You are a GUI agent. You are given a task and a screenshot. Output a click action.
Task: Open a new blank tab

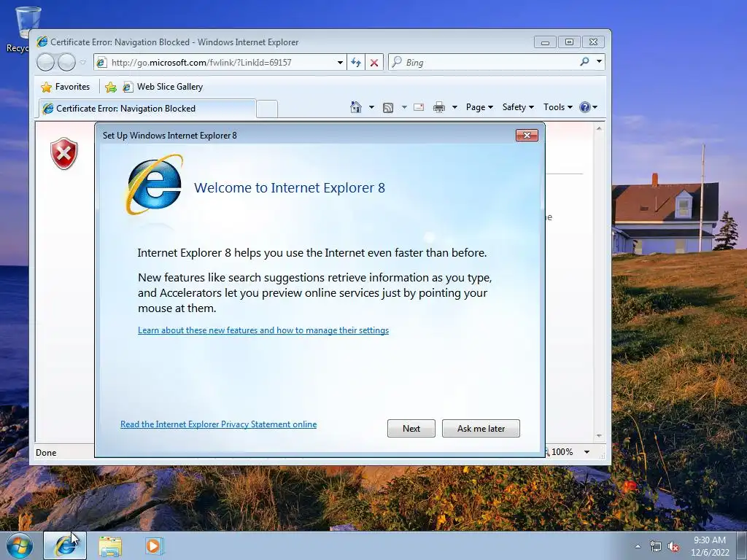pyautogui.click(x=267, y=109)
